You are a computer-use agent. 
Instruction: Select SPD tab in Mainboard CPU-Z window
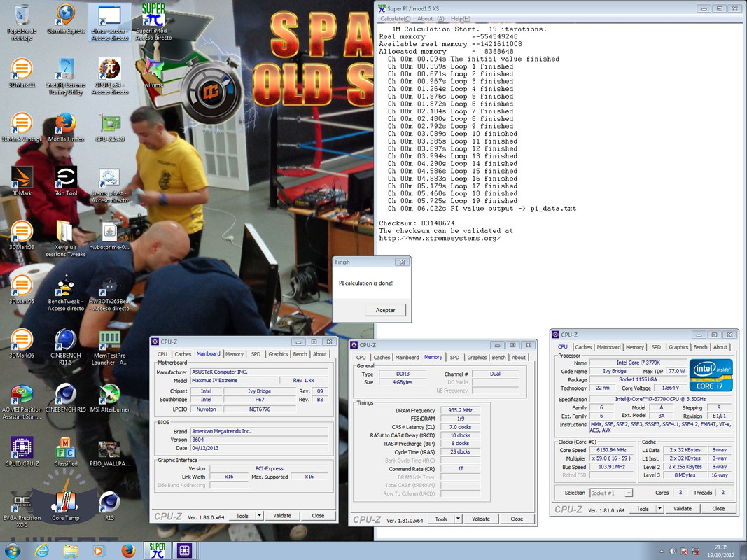[x=256, y=354]
